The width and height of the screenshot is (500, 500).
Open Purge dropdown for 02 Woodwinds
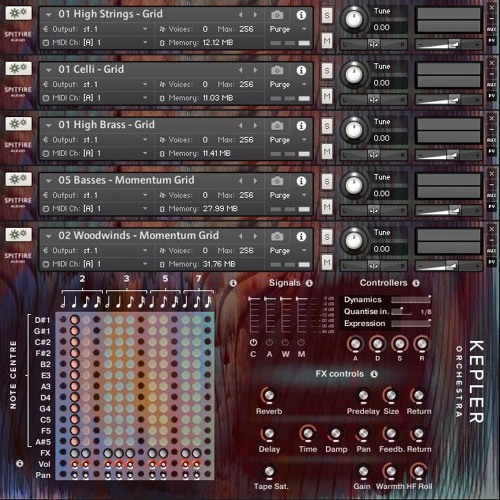tap(304, 251)
